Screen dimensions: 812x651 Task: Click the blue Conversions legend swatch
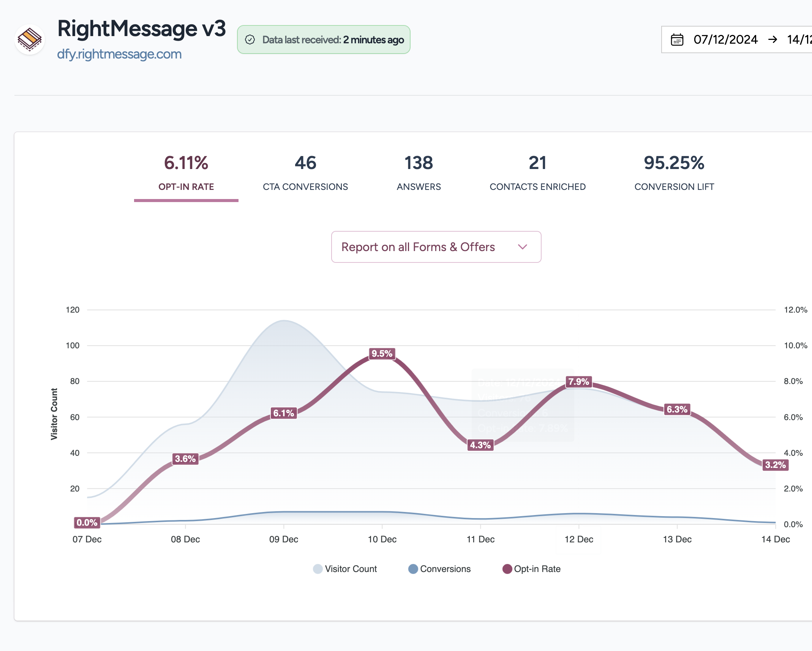[x=413, y=569]
